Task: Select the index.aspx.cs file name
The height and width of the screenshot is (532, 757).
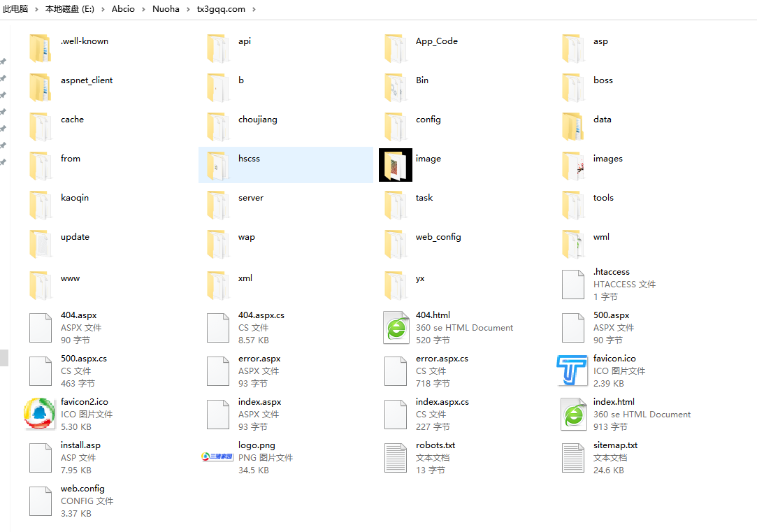Action: [x=442, y=402]
